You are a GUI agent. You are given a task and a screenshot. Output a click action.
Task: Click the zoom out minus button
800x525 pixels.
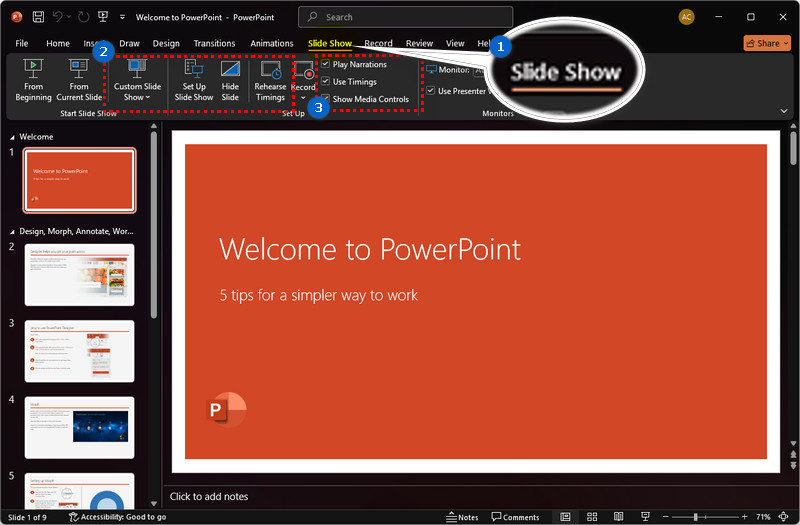click(665, 517)
